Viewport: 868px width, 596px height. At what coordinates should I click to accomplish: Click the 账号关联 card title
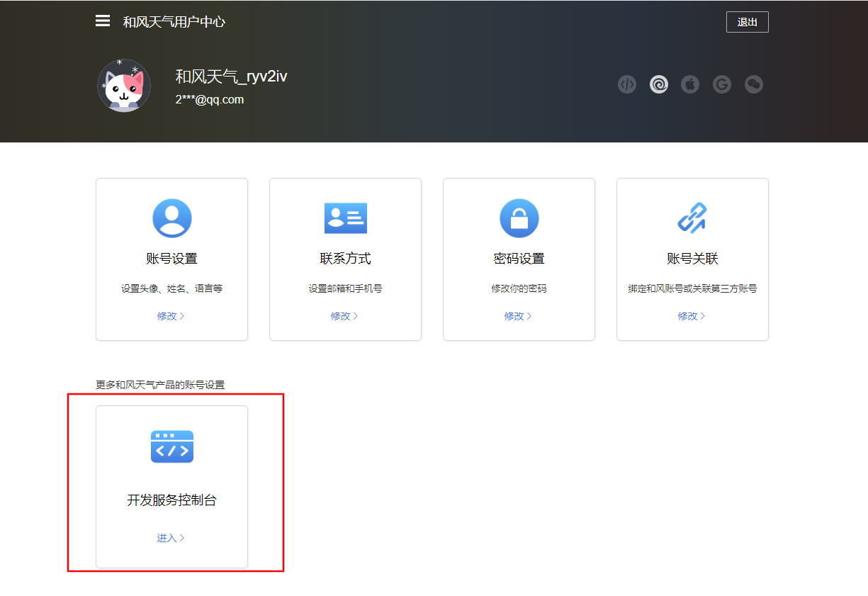pyautogui.click(x=693, y=259)
